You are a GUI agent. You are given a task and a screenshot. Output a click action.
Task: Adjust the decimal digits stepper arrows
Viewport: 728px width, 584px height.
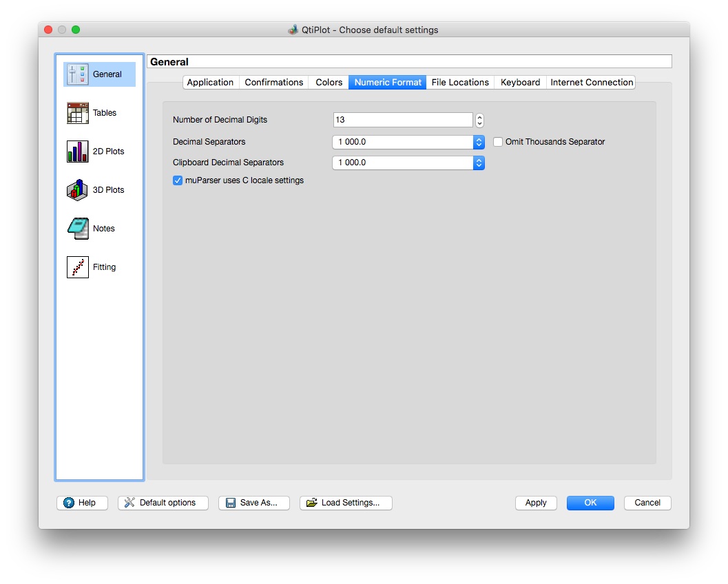coord(479,121)
